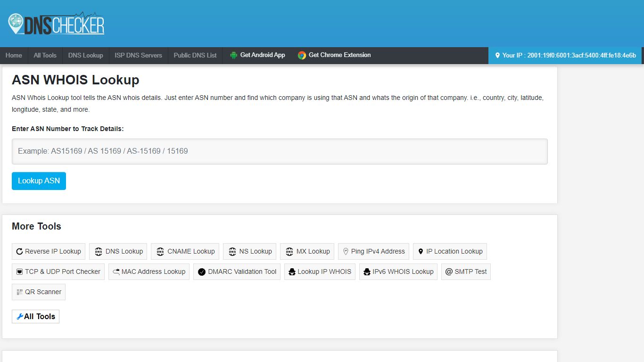
Task: Open SMTP Test tool
Action: point(466,272)
